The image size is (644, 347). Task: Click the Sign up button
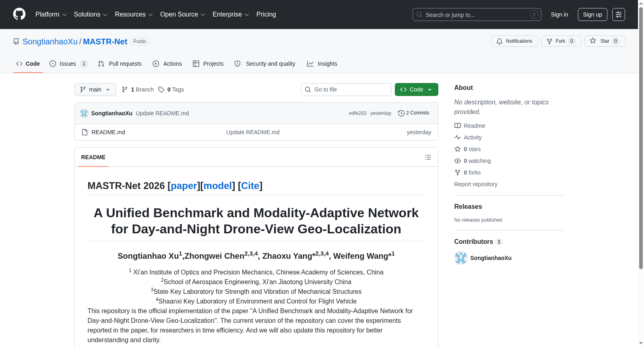(592, 15)
